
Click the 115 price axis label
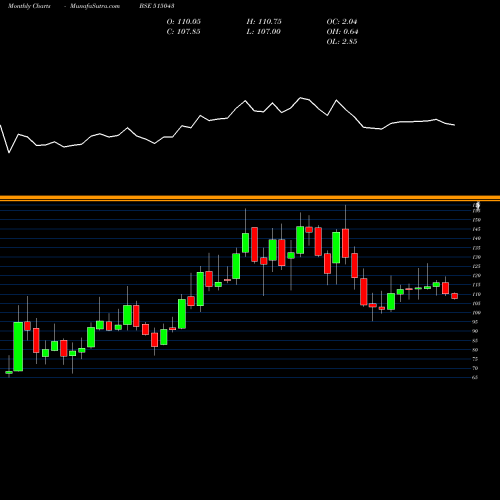(x=476, y=285)
